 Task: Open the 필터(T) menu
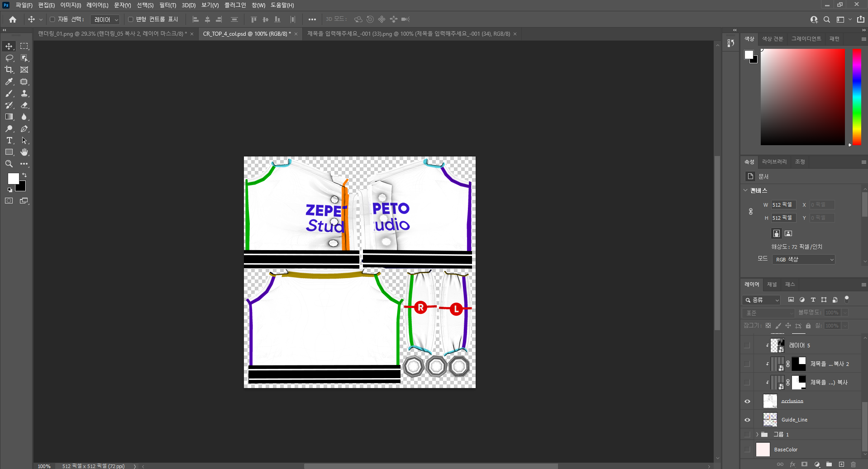pos(167,5)
